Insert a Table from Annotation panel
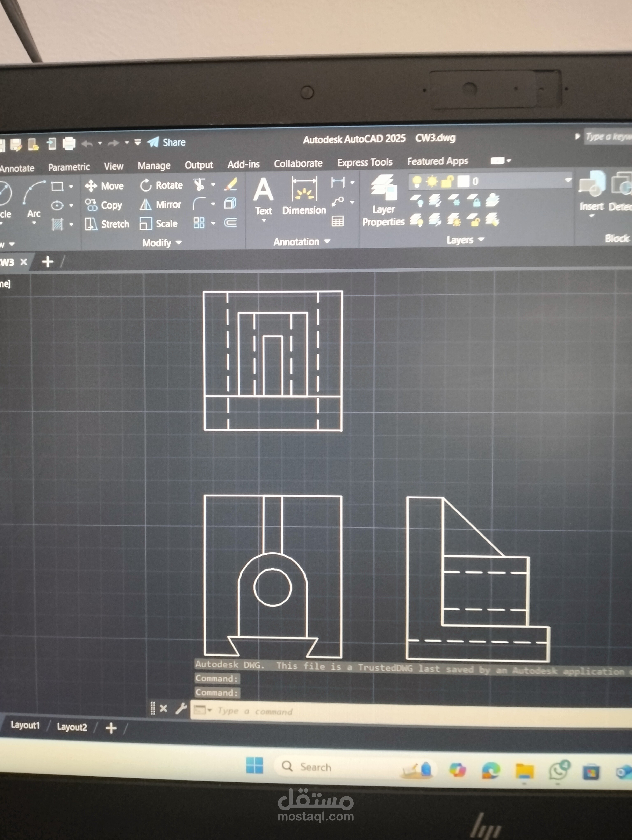 pos(337,221)
